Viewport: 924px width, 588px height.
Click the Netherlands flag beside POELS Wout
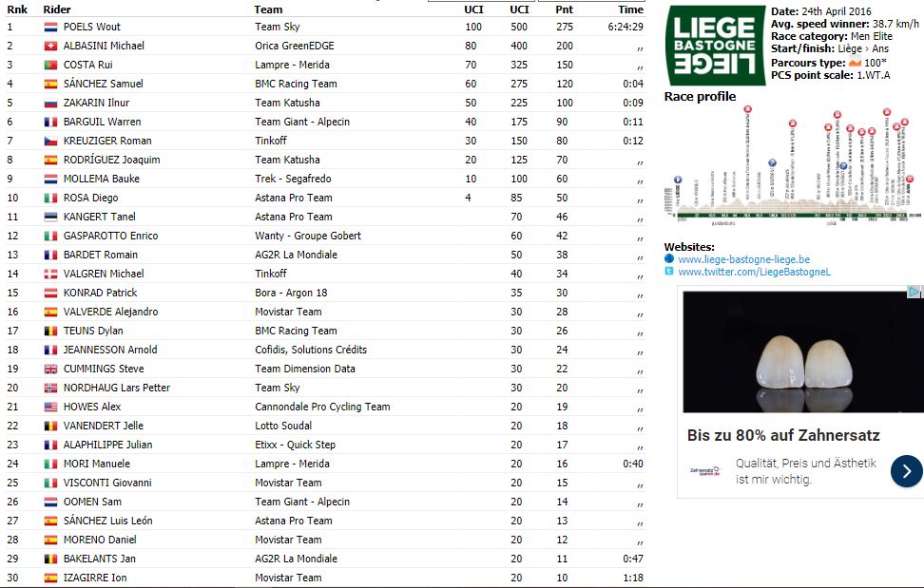tap(50, 28)
